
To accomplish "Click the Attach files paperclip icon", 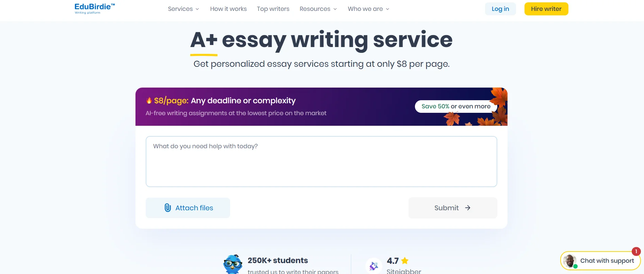I will pos(167,208).
